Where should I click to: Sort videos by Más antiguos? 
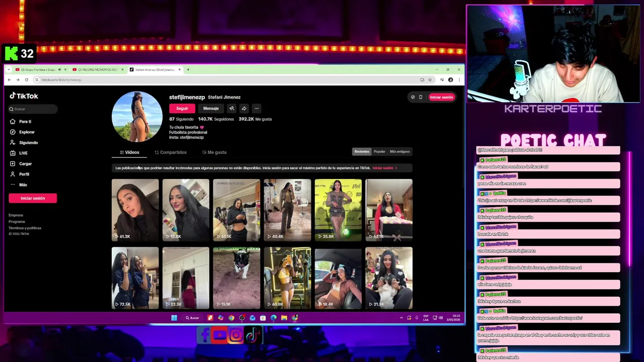399,151
